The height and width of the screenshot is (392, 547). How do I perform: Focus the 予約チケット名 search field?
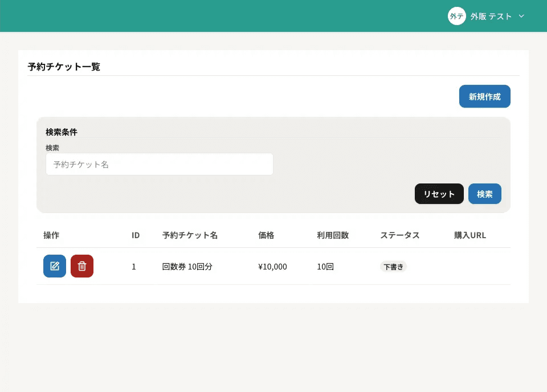(160, 164)
